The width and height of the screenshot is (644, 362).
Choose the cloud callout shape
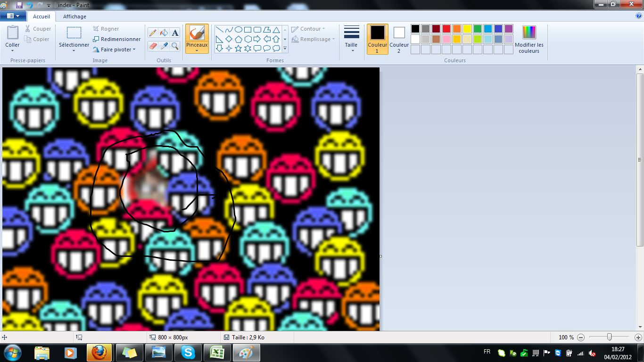pyautogui.click(x=276, y=48)
